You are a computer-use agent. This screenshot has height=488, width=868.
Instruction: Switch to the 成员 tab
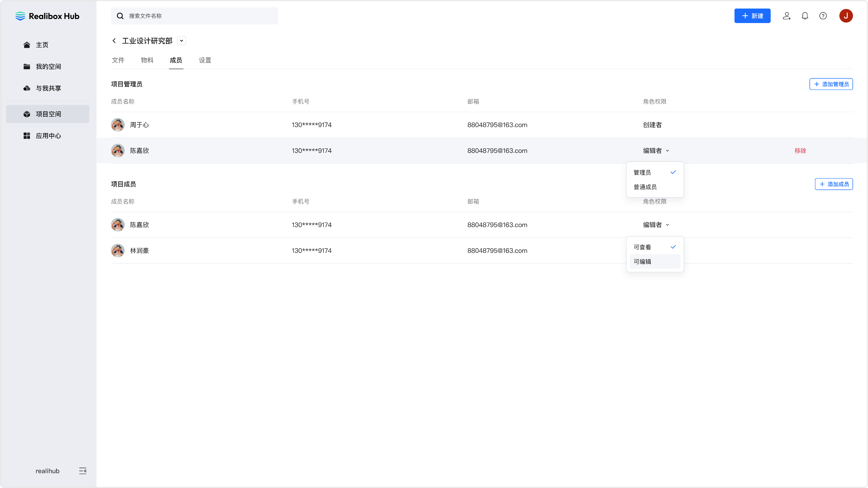click(176, 60)
